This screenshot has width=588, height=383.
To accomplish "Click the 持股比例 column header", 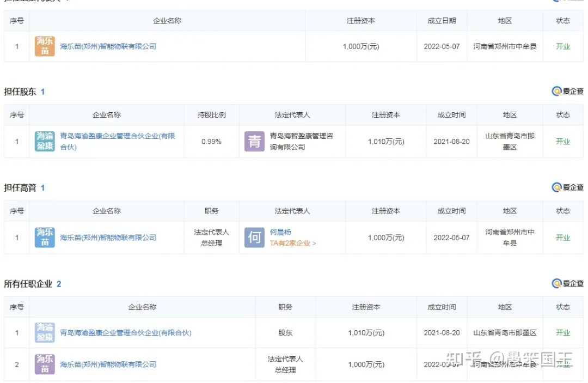I will click(211, 115).
